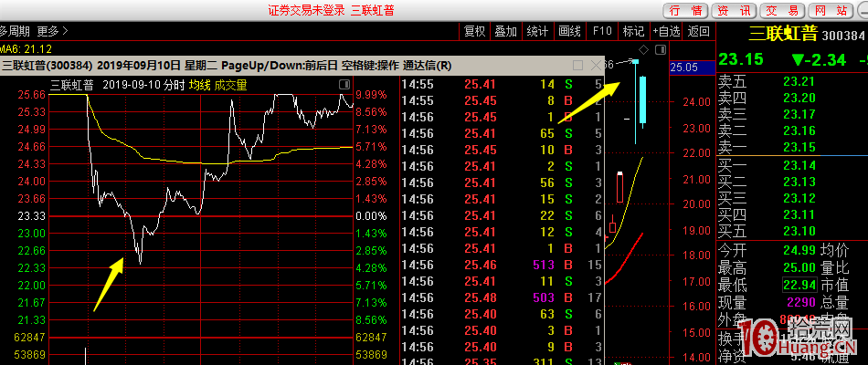Click the price change -2.34
The image size is (868, 365).
click(x=819, y=59)
